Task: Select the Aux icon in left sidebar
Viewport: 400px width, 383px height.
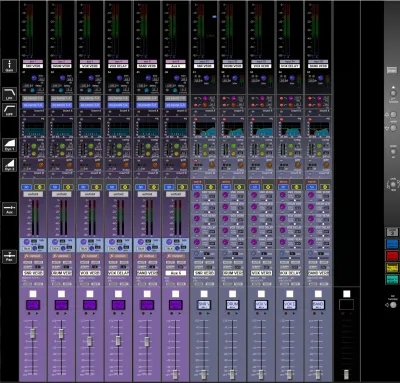Action: [10, 208]
